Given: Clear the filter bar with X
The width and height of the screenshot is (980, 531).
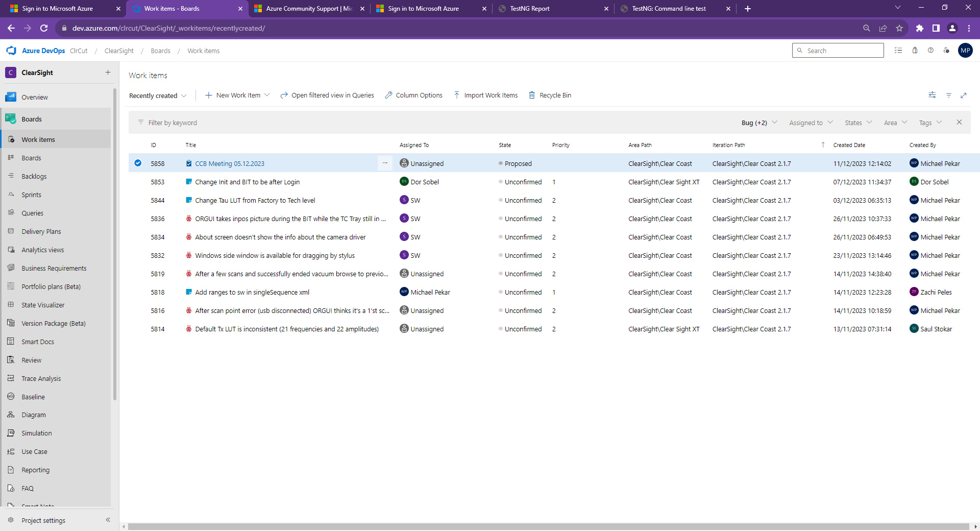Looking at the screenshot, I should click(x=959, y=123).
